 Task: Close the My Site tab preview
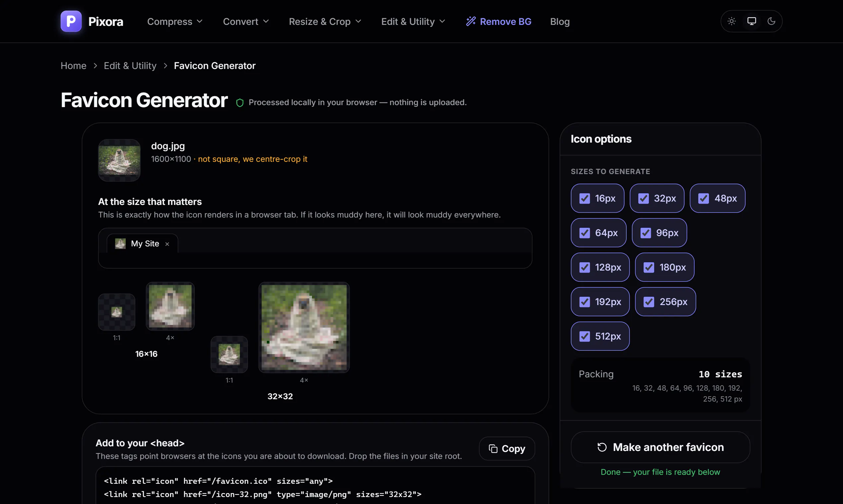pos(167,244)
